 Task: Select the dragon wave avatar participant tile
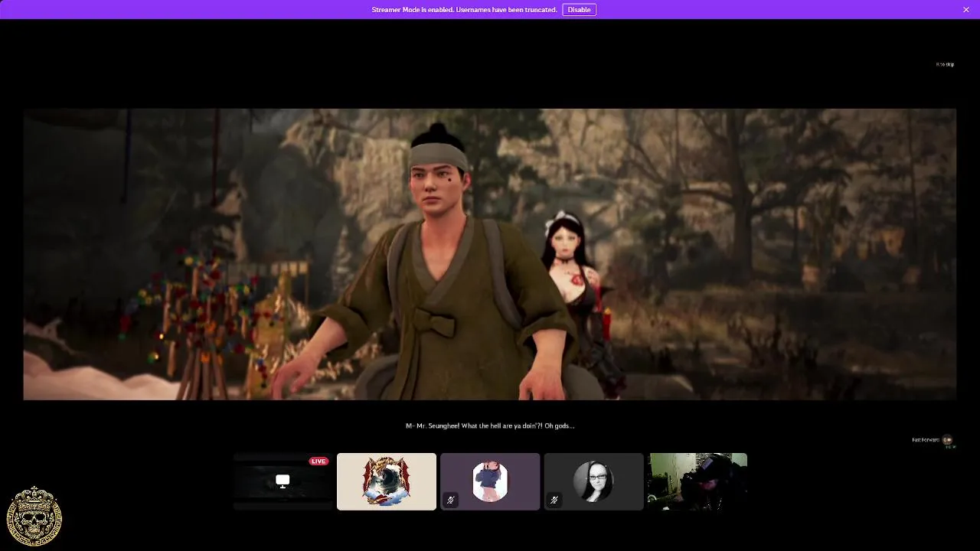(387, 481)
